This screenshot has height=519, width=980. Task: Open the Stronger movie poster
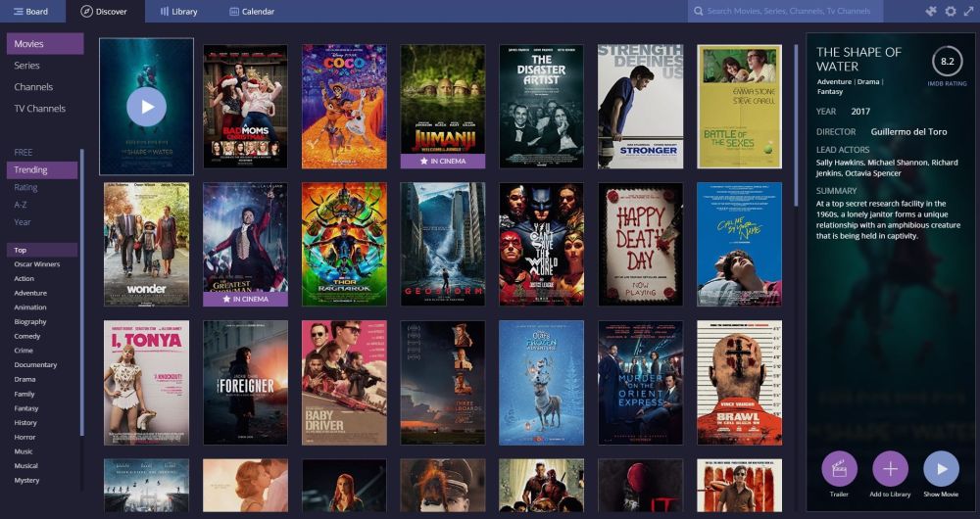tap(641, 106)
